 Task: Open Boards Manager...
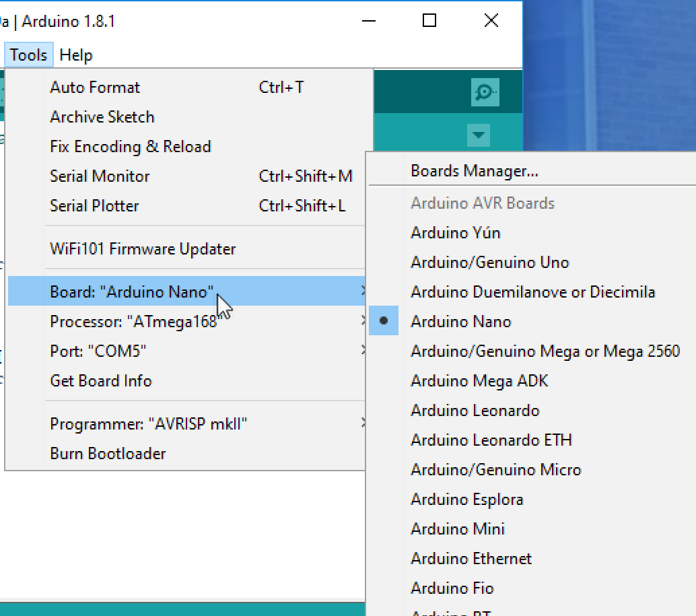532,171
